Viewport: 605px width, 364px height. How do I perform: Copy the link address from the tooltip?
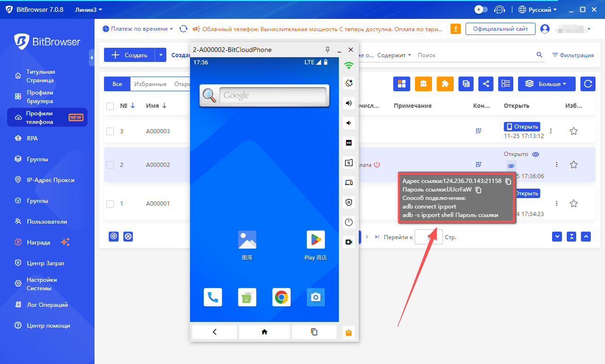tap(508, 182)
